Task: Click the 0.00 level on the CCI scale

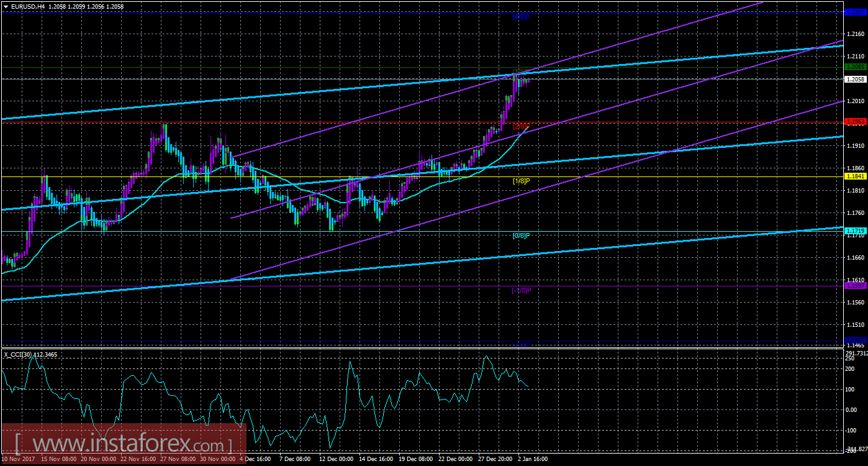Action: pos(852,410)
